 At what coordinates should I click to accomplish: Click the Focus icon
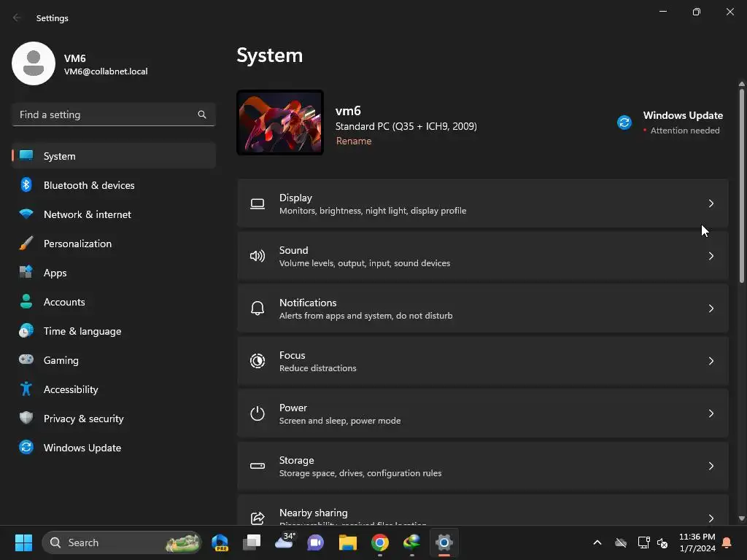click(258, 361)
